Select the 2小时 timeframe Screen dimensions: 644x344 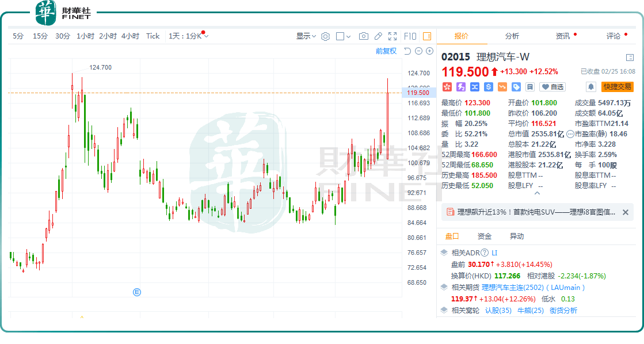click(x=108, y=36)
